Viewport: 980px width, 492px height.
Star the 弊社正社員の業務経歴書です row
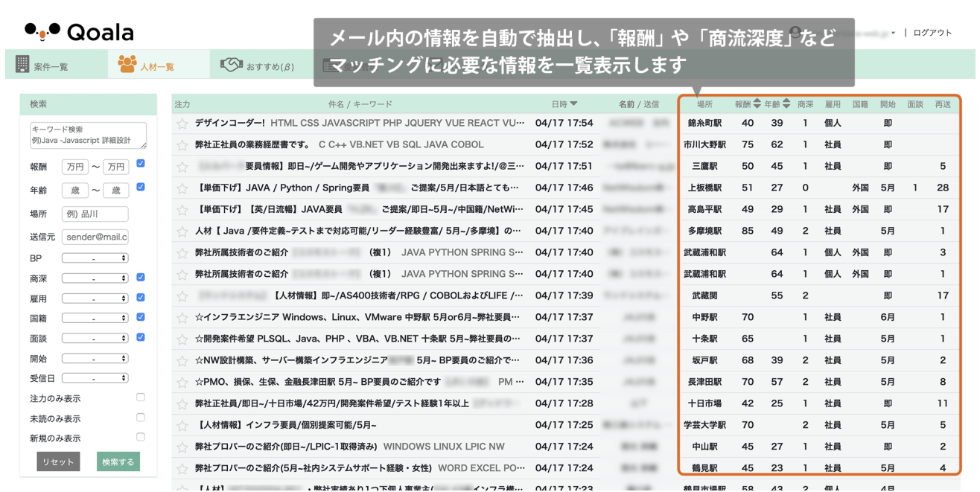pos(182,144)
